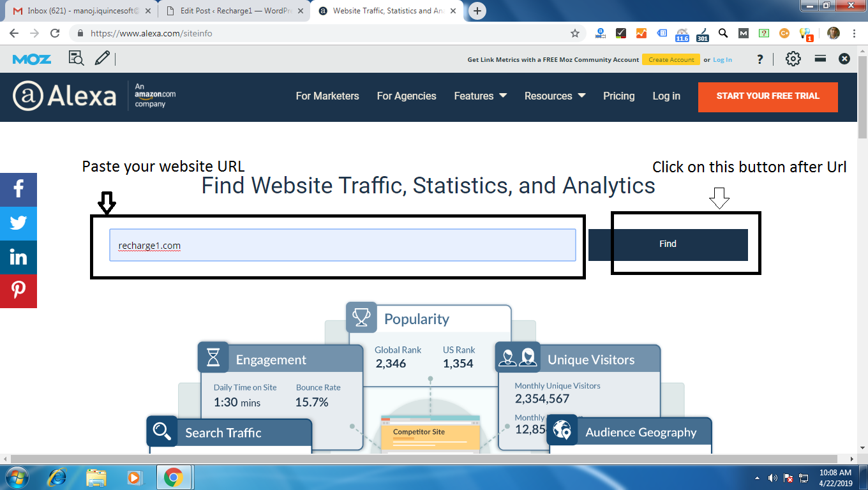Expand the Features dropdown
The image size is (868, 490).
[480, 96]
